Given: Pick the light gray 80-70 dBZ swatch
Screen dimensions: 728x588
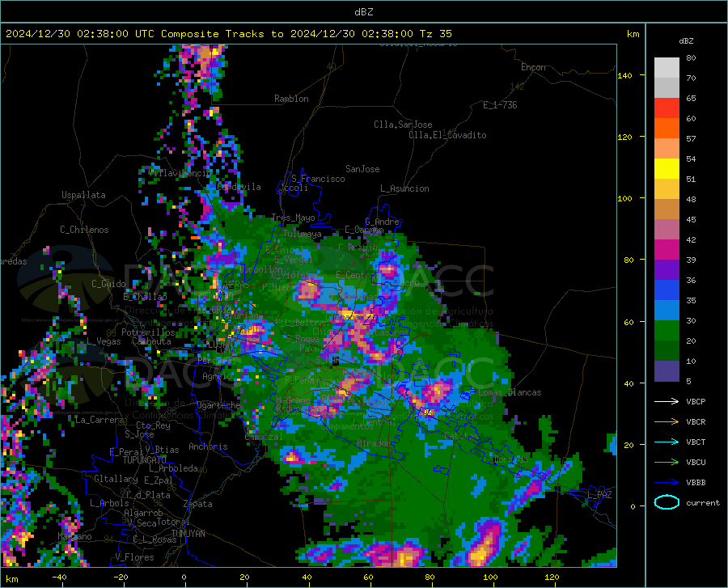Looking at the screenshot, I should pyautogui.click(x=667, y=68).
